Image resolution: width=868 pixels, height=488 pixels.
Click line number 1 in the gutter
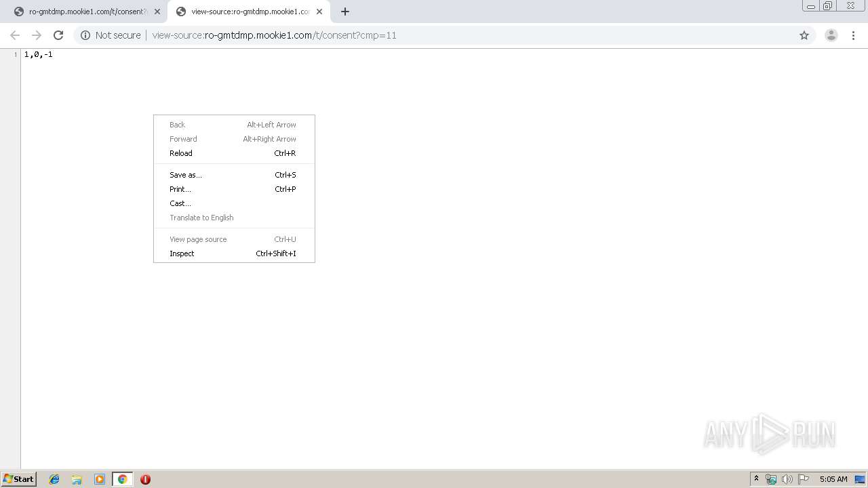pyautogui.click(x=16, y=54)
